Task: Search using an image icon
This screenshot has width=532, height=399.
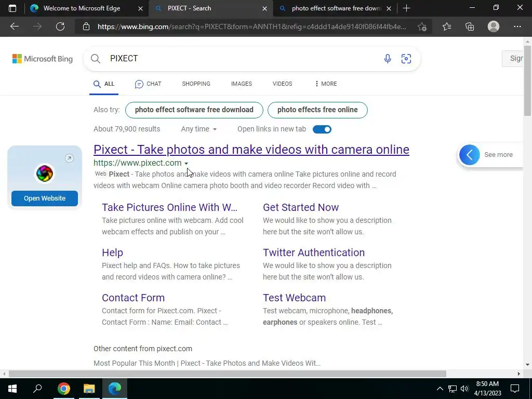Action: 406,59
